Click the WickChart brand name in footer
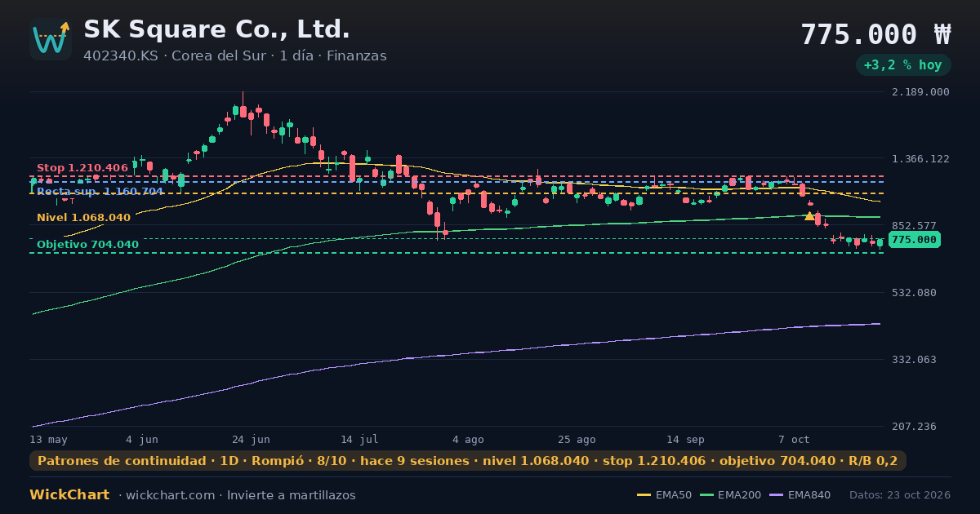This screenshot has height=514, width=980. 69,495
